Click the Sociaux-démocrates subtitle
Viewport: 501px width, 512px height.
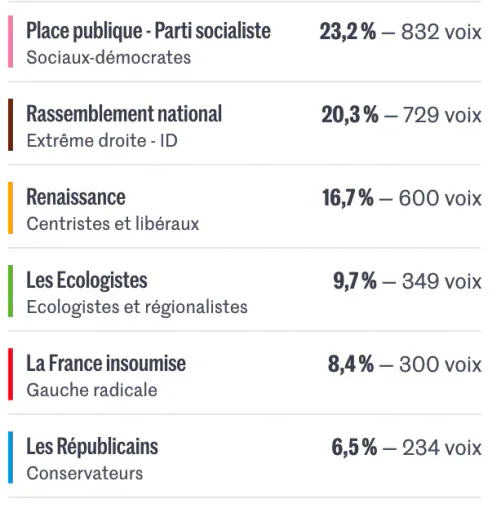pyautogui.click(x=109, y=57)
